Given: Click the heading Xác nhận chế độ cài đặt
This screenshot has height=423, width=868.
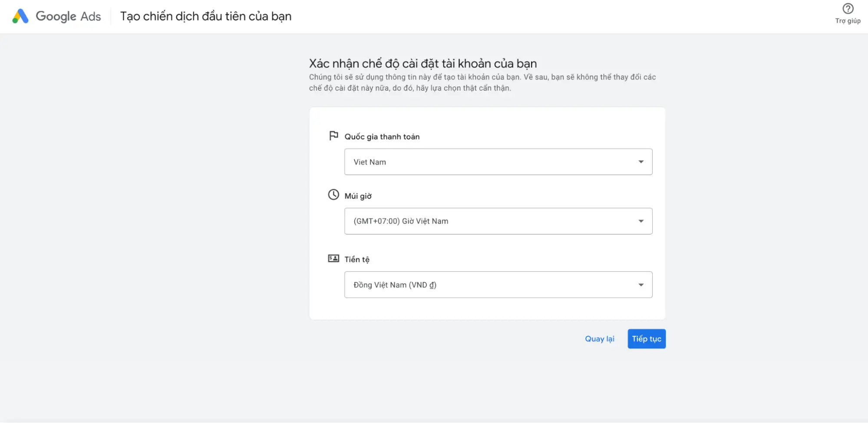Looking at the screenshot, I should pyautogui.click(x=423, y=63).
